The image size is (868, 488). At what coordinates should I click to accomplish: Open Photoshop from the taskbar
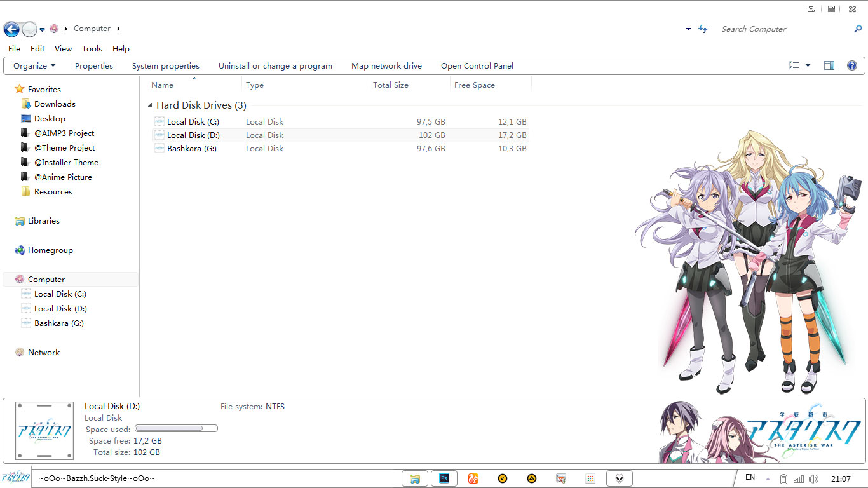coord(444,478)
